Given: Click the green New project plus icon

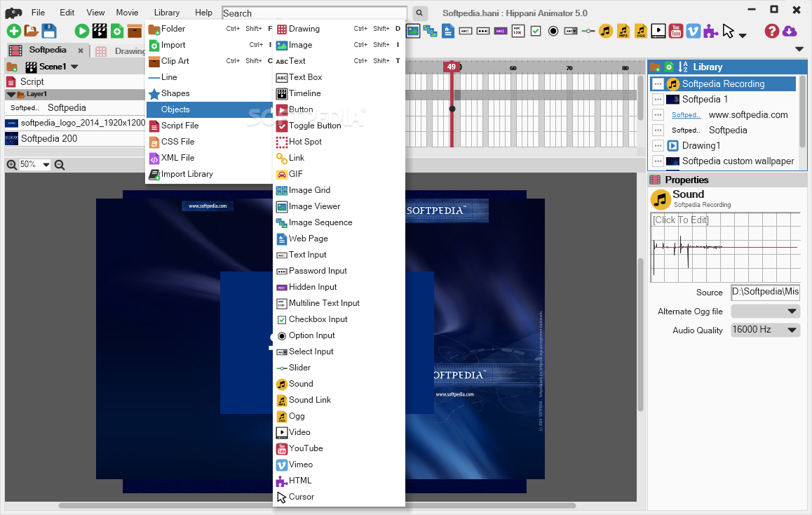Looking at the screenshot, I should coord(14,31).
